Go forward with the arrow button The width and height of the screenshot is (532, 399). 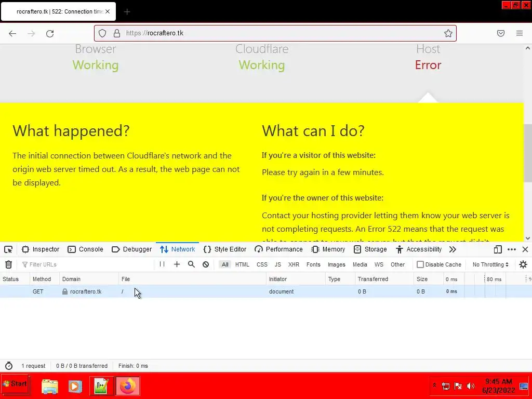tap(31, 33)
